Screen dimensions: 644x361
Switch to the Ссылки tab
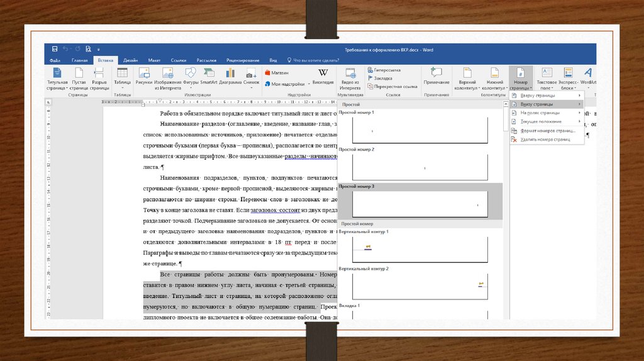(178, 60)
